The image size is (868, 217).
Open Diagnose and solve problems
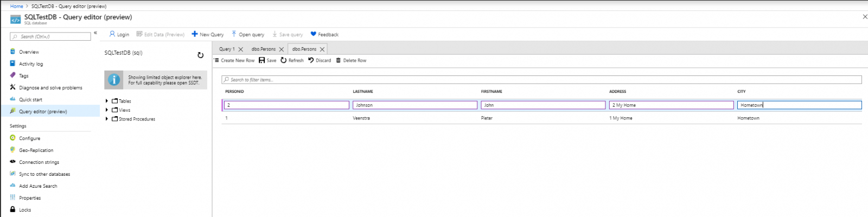click(50, 88)
